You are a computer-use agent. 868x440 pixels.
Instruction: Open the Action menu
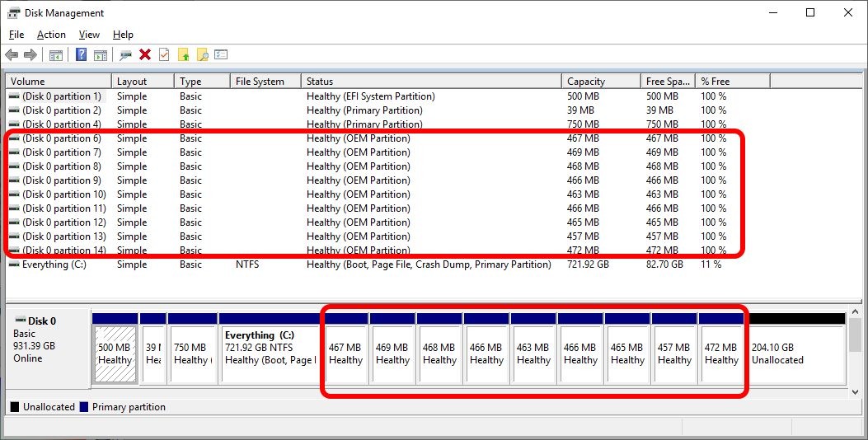click(x=51, y=35)
